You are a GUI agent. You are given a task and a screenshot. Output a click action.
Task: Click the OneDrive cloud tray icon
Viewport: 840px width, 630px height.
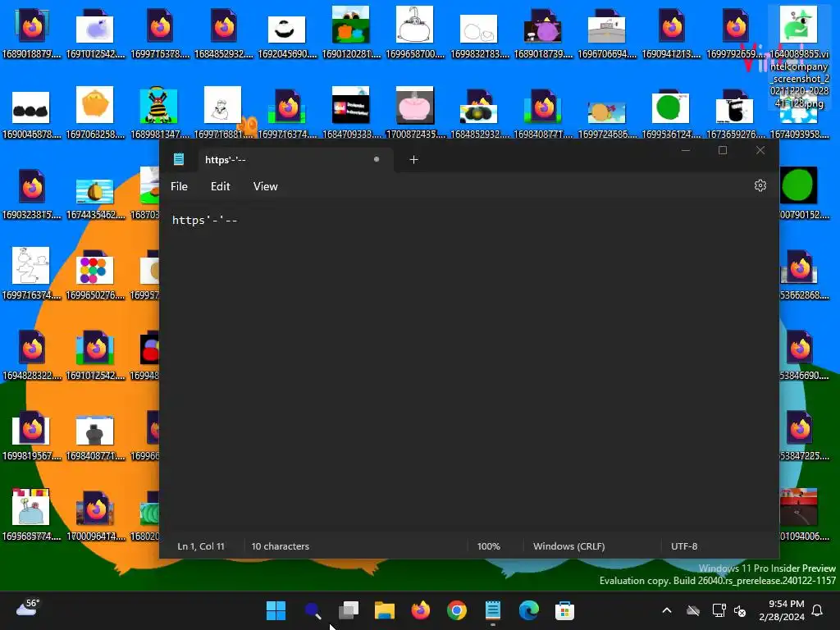pos(693,610)
